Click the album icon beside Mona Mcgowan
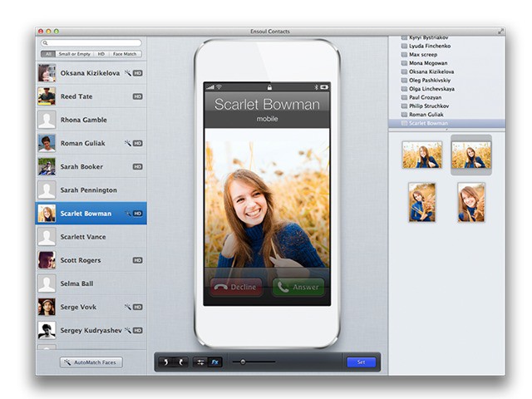 click(x=404, y=63)
